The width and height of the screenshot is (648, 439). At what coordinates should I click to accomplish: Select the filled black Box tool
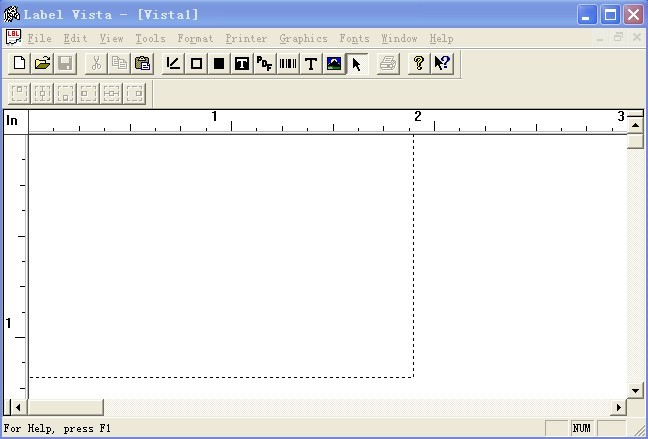tap(219, 64)
